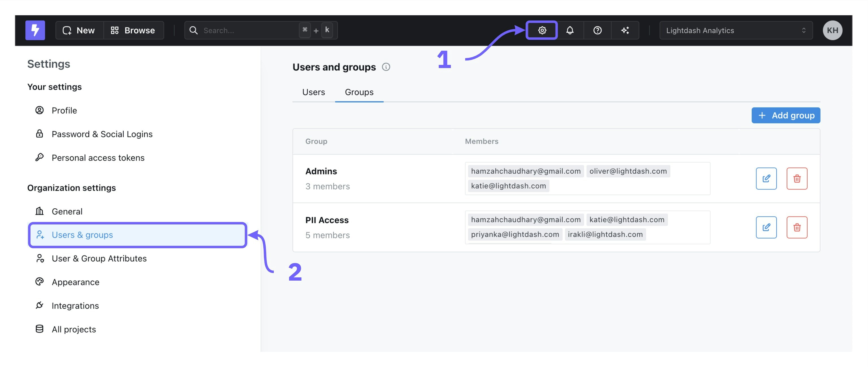Switch to the Users tab
The height and width of the screenshot is (367, 868).
point(313,92)
